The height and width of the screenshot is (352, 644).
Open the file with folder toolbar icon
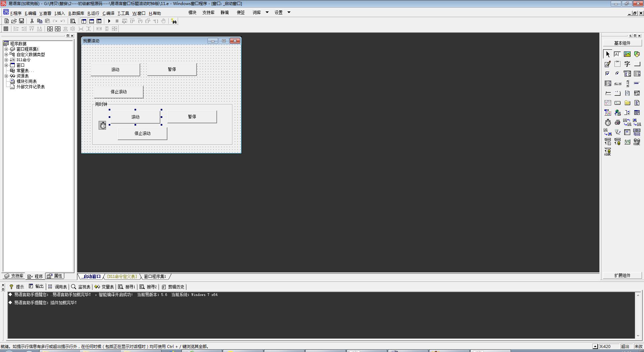[x=14, y=21]
